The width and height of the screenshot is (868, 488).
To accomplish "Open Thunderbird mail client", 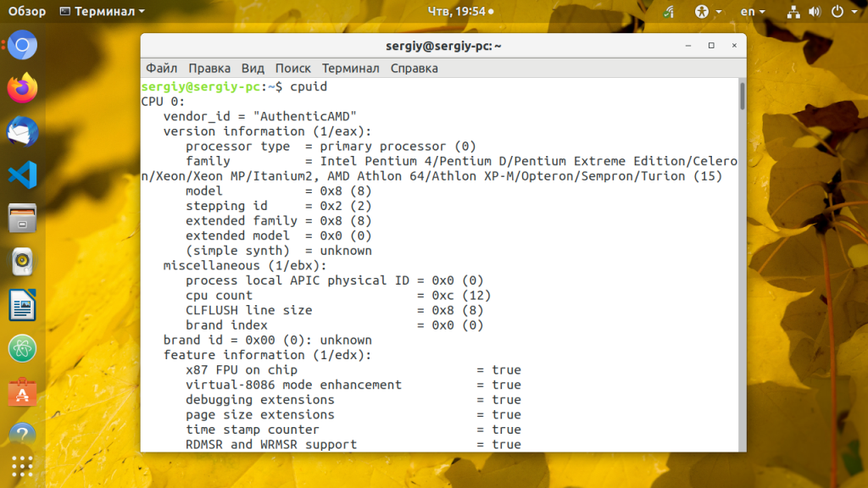I will [23, 131].
